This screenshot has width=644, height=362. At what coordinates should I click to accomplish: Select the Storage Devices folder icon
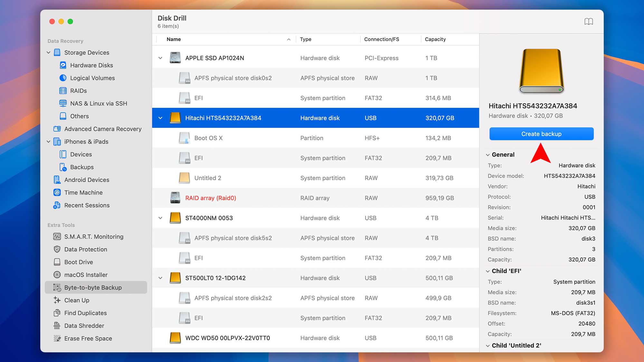pyautogui.click(x=57, y=52)
